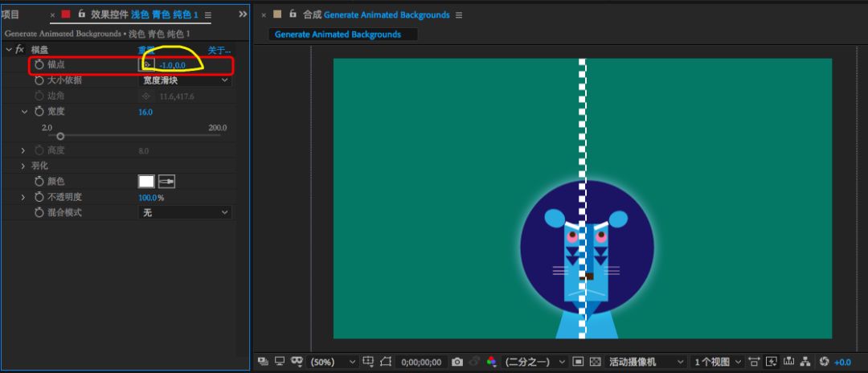868x373 pixels.
Task: Open the 混合模式 dropdown set to 无
Action: point(185,212)
